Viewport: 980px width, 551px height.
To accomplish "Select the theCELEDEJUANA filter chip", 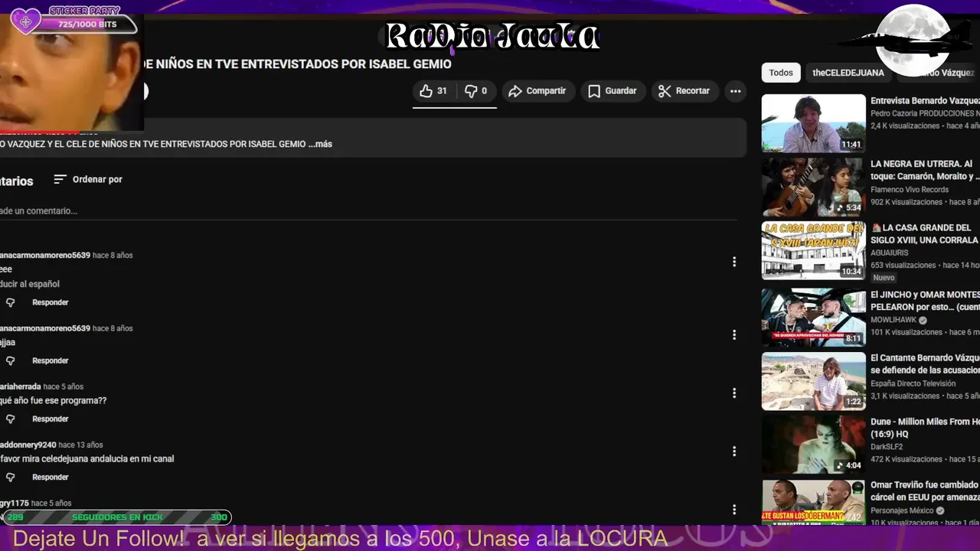I will [x=848, y=73].
